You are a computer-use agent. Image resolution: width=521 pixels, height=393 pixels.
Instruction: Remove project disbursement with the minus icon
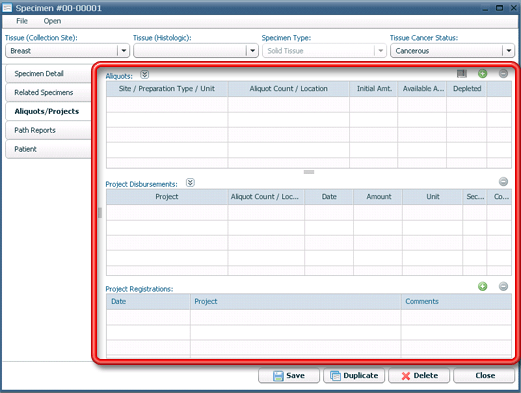503,182
